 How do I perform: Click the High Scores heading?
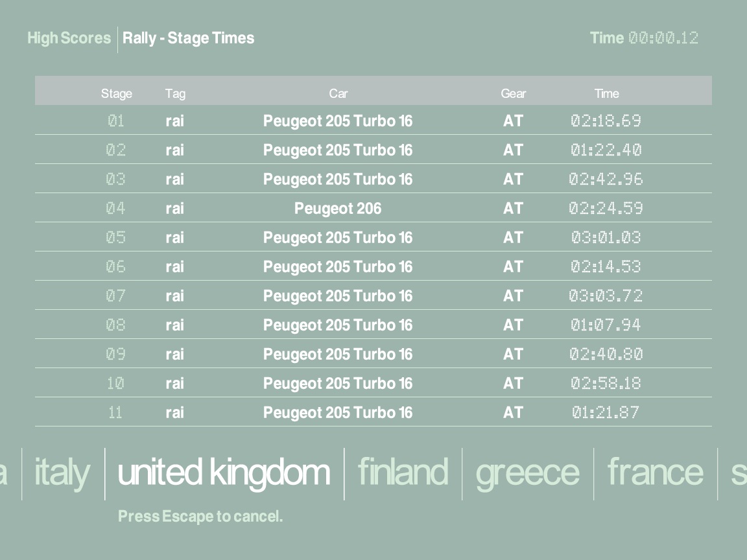[69, 38]
